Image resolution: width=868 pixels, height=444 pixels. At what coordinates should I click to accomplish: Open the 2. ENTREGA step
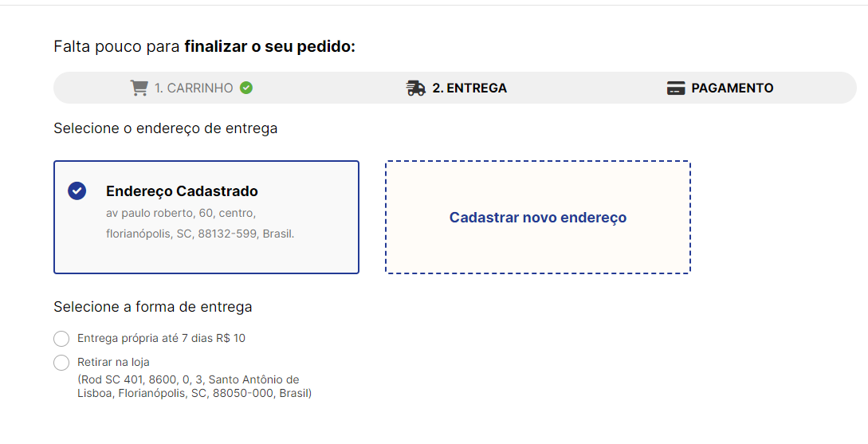pos(469,88)
